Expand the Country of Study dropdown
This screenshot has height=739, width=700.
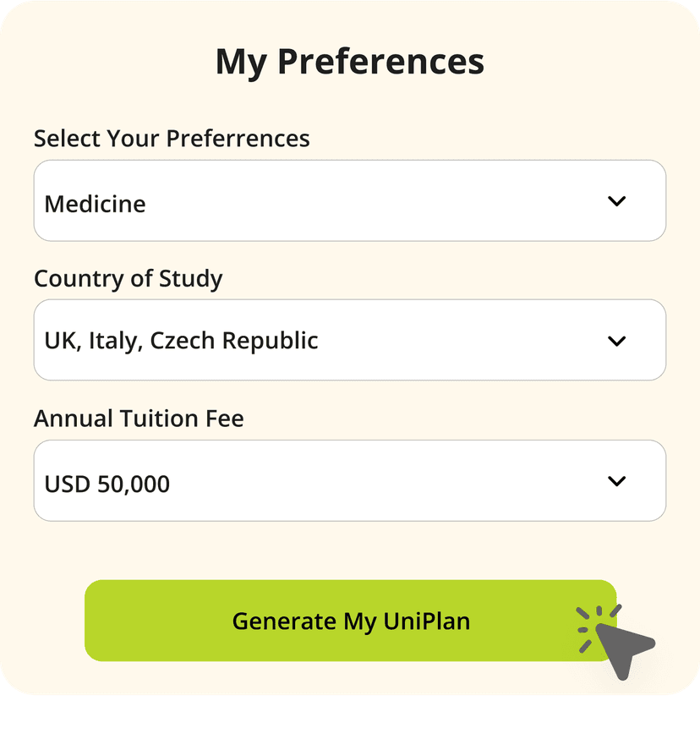349,341
